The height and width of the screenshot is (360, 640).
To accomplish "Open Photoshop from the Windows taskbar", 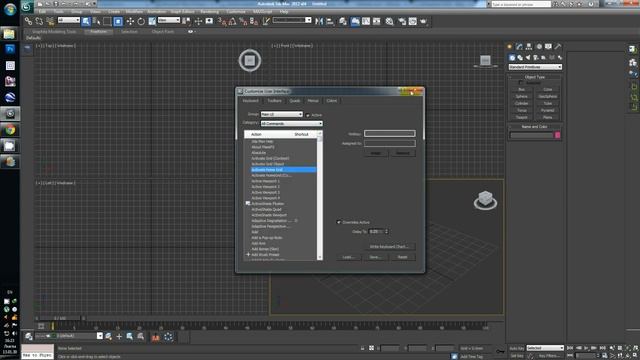I will click(x=10, y=49).
